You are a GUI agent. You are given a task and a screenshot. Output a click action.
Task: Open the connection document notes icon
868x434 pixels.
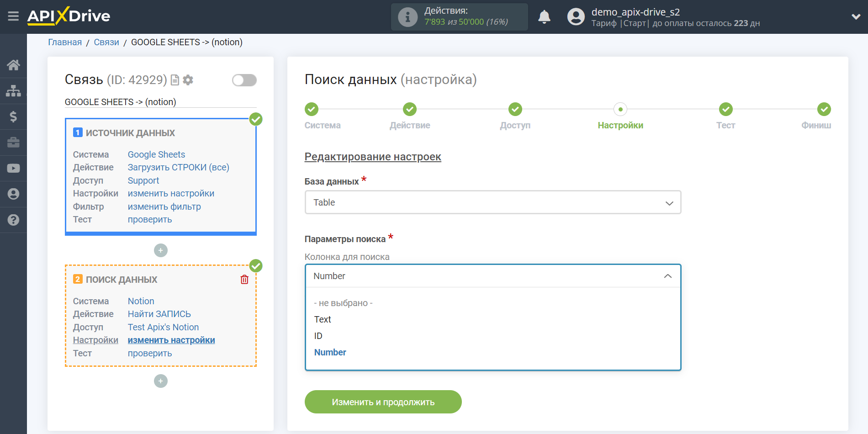pyautogui.click(x=175, y=80)
